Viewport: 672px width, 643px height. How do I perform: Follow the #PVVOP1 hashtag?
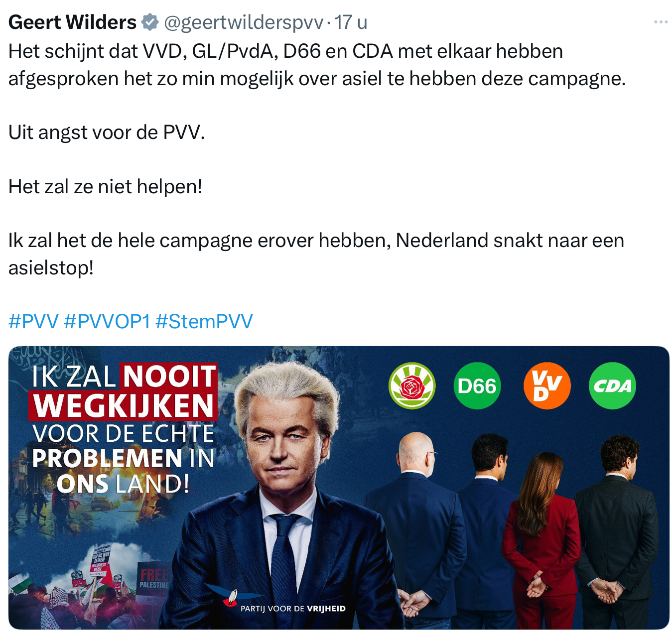click(x=107, y=321)
